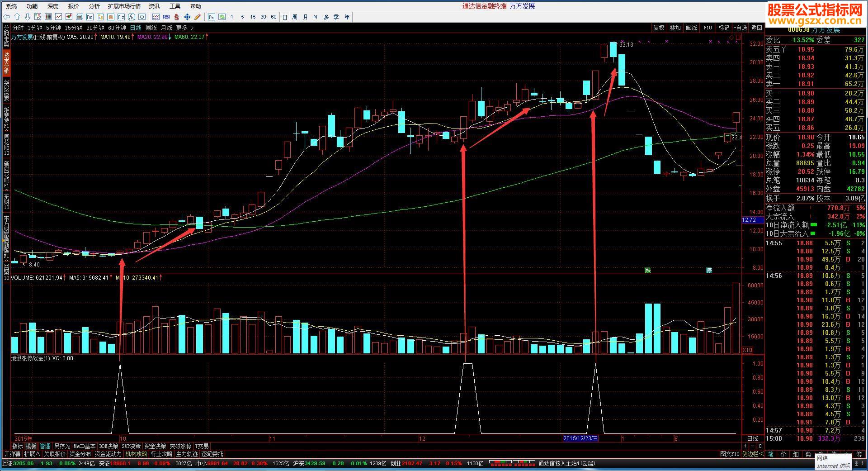Open the 多 multi-period selector
Screen dimensions: 868x471
point(326,17)
